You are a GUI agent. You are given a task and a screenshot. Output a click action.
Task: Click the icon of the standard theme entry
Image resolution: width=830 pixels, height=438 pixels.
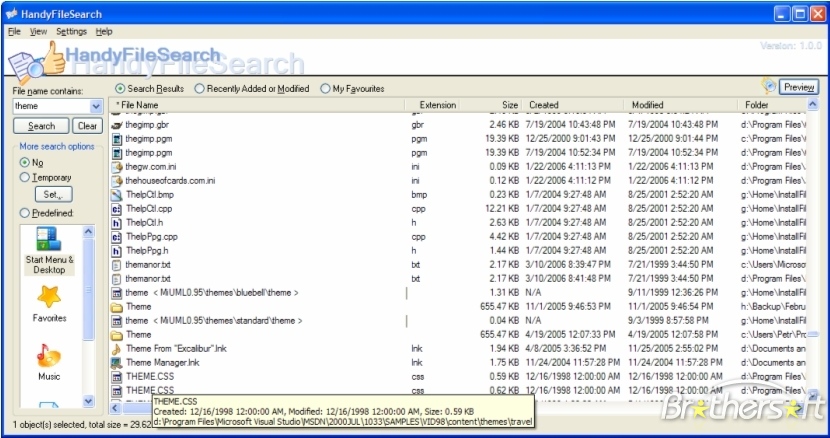click(x=116, y=321)
